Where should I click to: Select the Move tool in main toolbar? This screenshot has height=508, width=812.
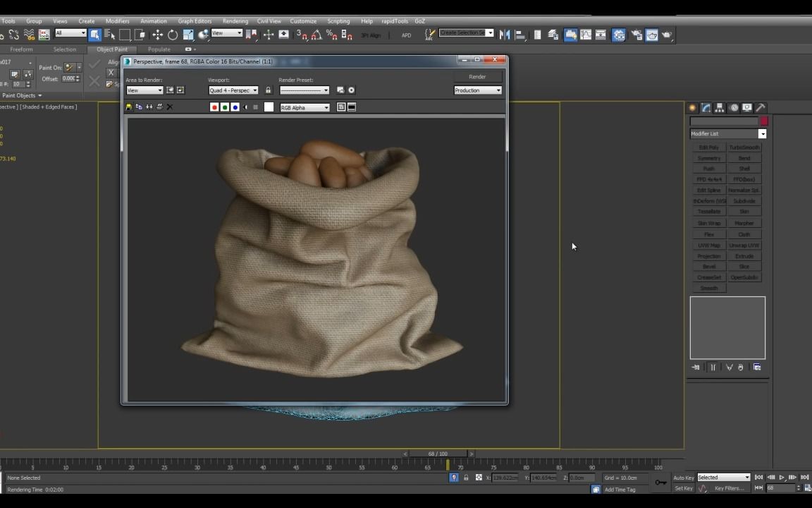pyautogui.click(x=157, y=35)
